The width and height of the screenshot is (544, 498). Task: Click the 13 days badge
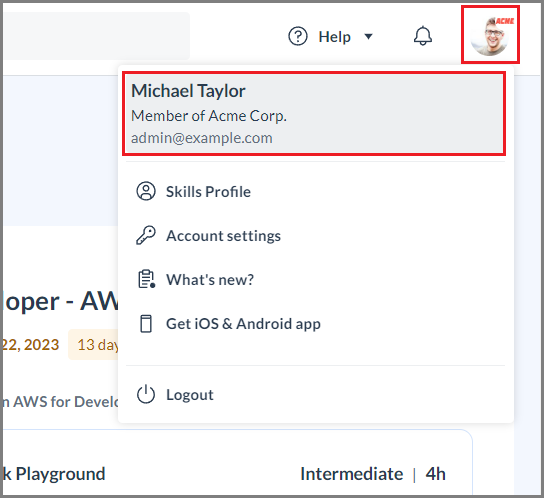[94, 345]
